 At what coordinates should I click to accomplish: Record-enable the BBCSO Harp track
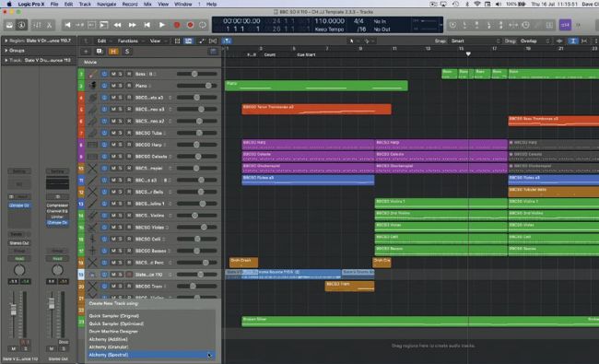(x=129, y=145)
